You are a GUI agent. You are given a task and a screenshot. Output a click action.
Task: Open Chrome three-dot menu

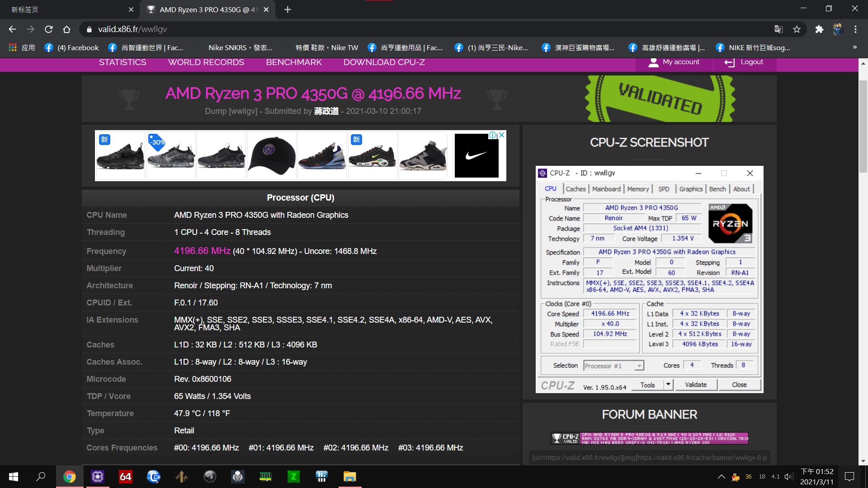(855, 29)
